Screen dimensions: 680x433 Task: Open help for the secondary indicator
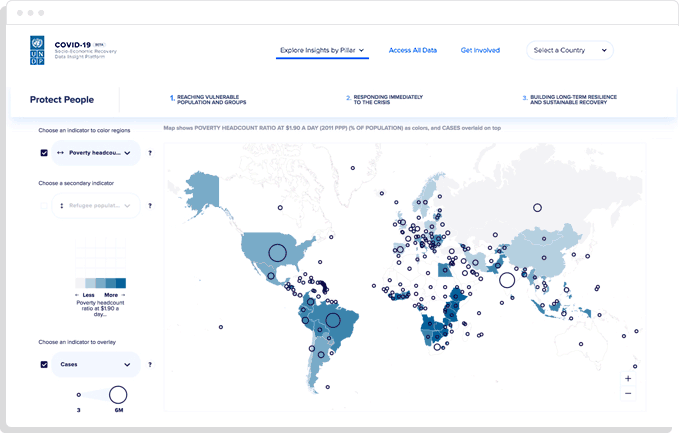point(150,205)
